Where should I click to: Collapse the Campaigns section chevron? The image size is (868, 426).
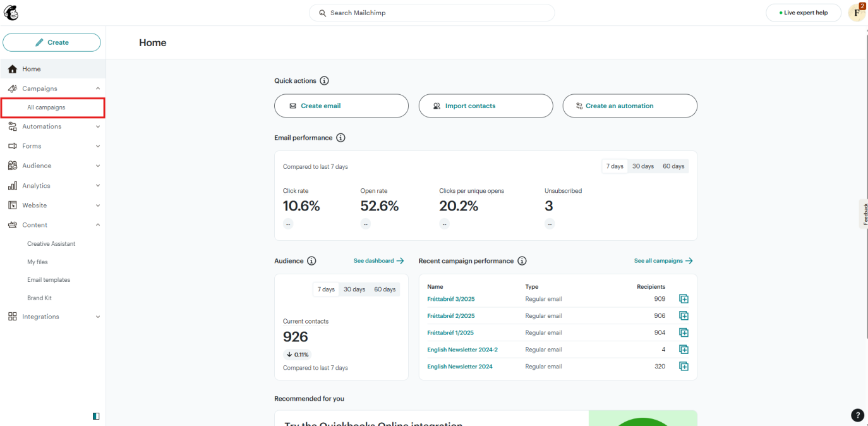pyautogui.click(x=97, y=88)
